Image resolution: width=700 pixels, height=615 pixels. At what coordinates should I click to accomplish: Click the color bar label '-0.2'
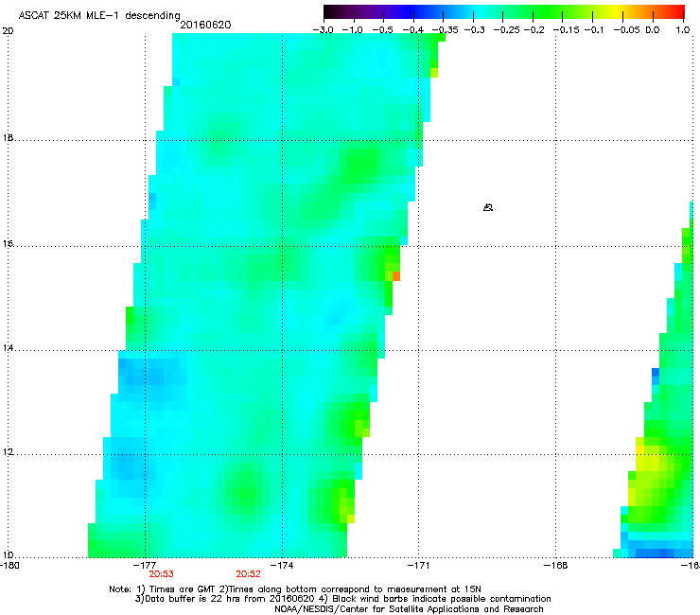(534, 30)
